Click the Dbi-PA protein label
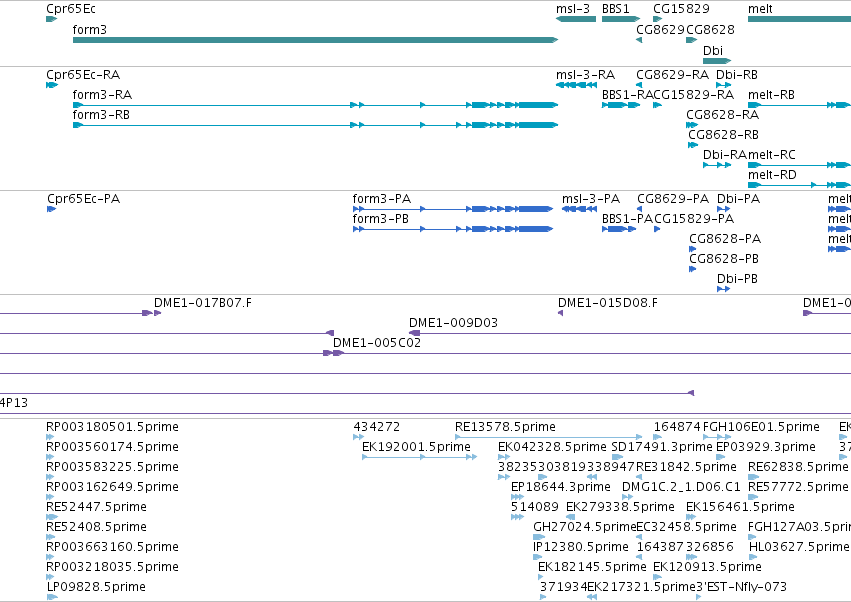The height and width of the screenshot is (602, 851). [x=738, y=199]
